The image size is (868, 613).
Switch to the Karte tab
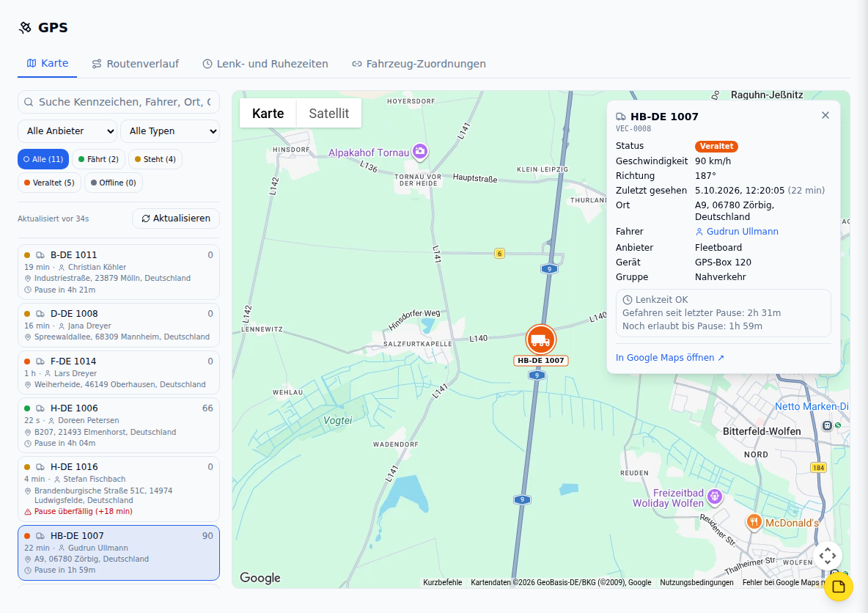48,64
